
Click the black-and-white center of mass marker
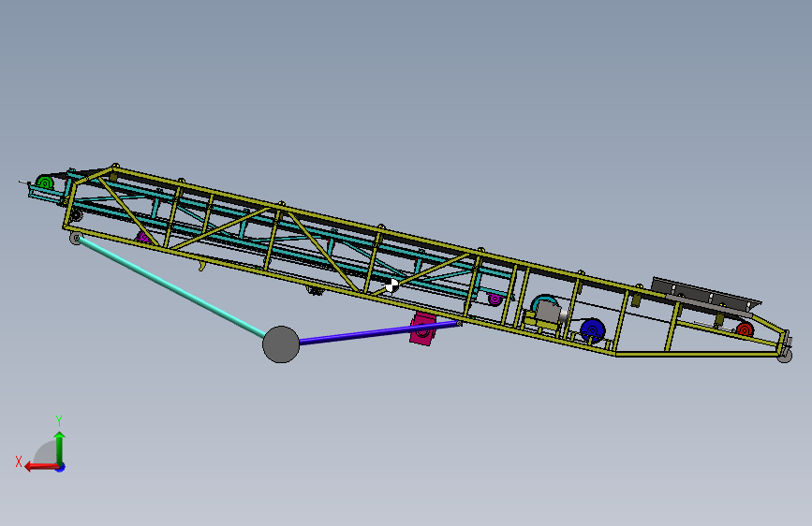tap(392, 285)
